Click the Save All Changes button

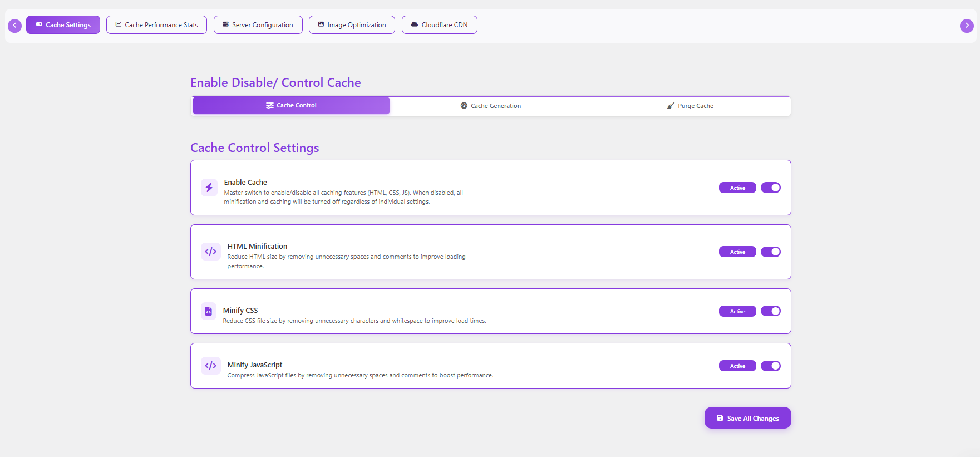(747, 418)
